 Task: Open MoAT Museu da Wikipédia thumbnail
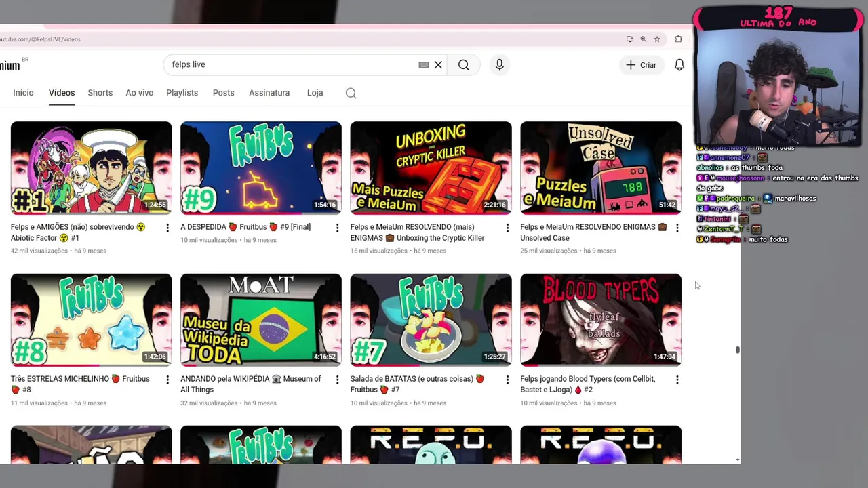[261, 320]
